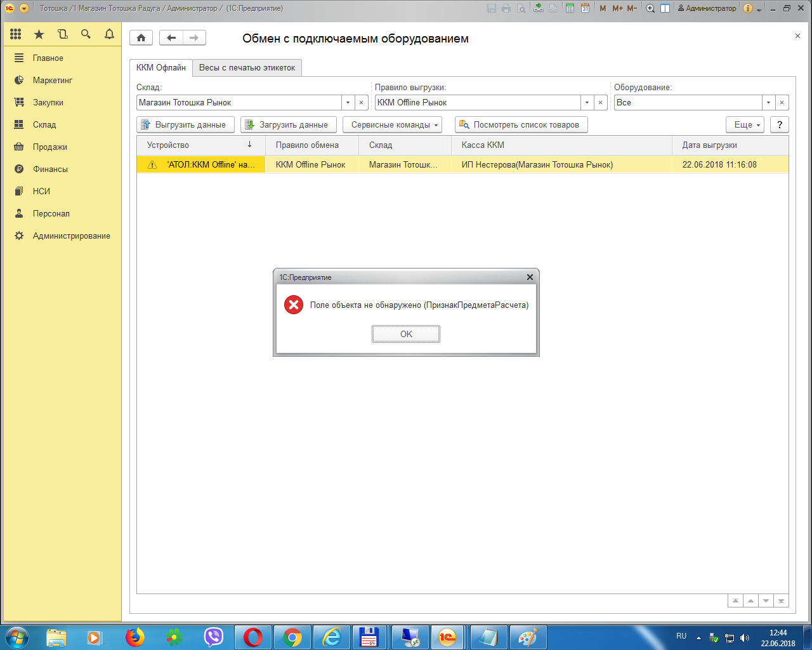Expand the Правило выгрузки dropdown

(587, 102)
